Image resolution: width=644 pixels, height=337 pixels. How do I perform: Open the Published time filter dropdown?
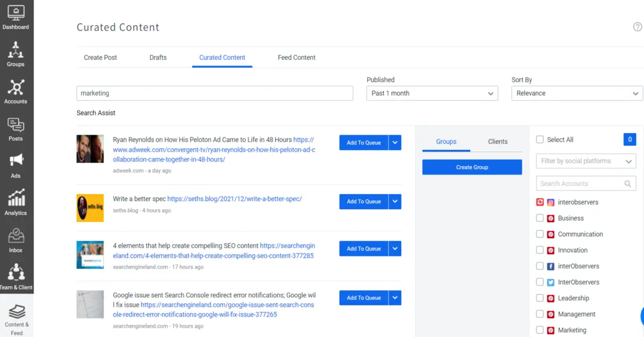432,93
